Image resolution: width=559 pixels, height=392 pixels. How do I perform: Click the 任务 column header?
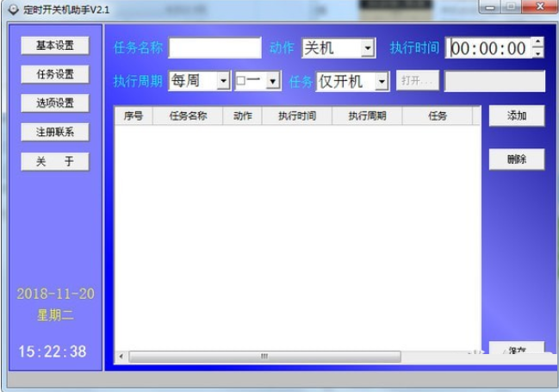pyautogui.click(x=438, y=115)
